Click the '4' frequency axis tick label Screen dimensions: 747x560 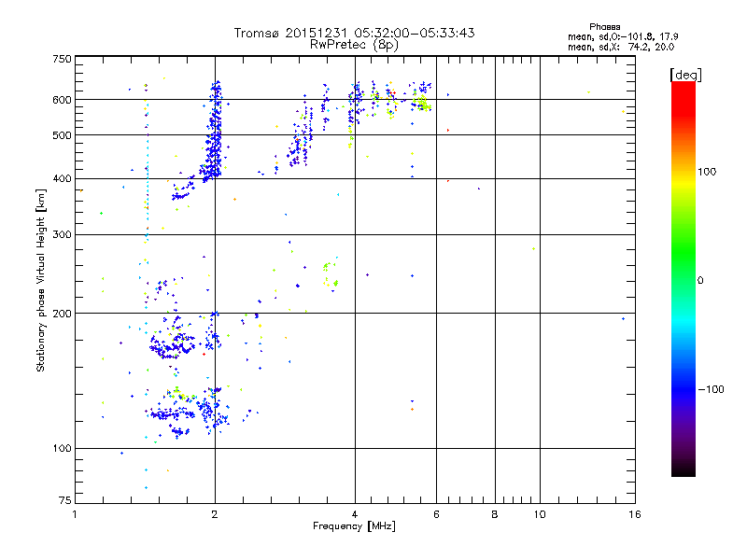[355, 514]
